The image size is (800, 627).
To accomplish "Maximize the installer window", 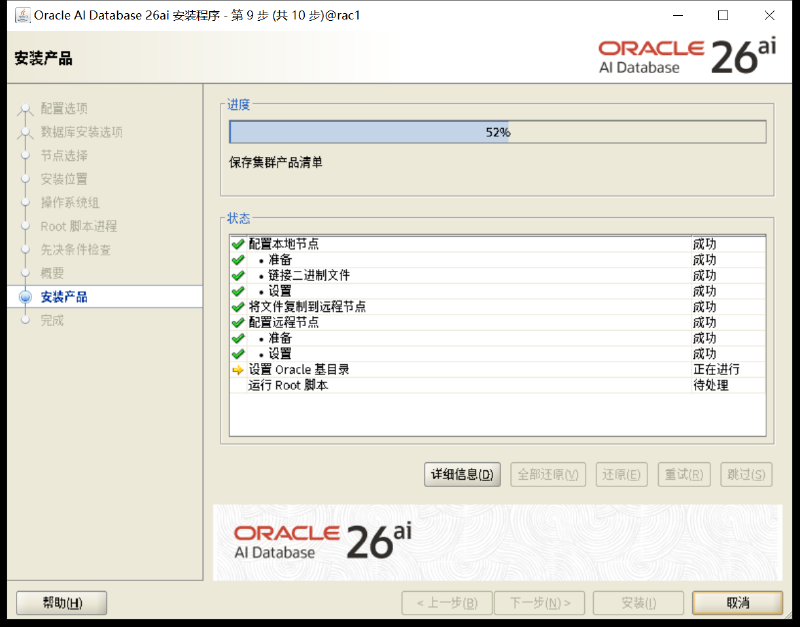I will coord(723,15).
